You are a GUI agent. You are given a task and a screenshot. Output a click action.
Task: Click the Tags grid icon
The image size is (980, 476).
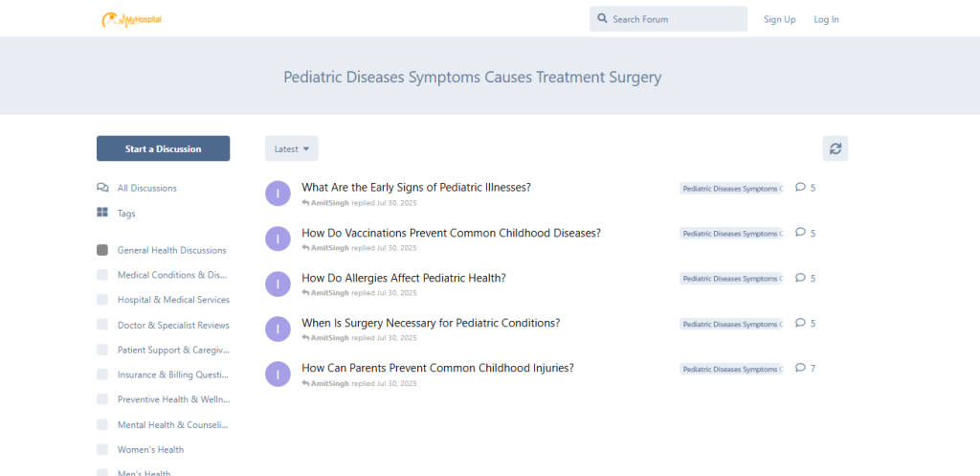[x=102, y=213]
